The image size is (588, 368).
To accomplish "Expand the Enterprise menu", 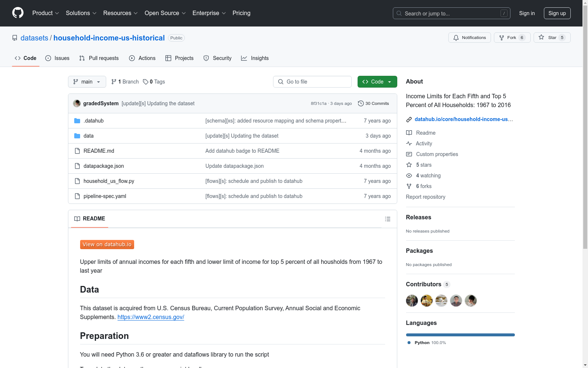I will [209, 13].
